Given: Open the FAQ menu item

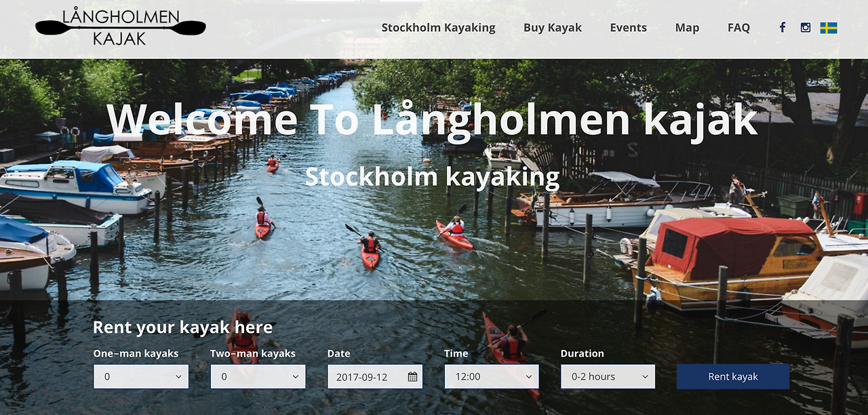Looking at the screenshot, I should click(738, 28).
